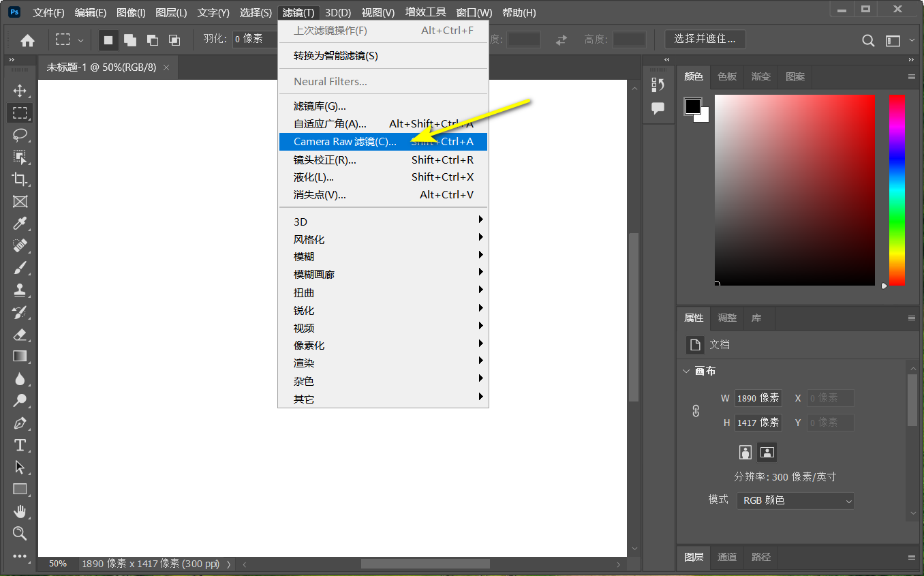Image resolution: width=924 pixels, height=576 pixels.
Task: Click inside the color picker field
Action: (x=795, y=190)
